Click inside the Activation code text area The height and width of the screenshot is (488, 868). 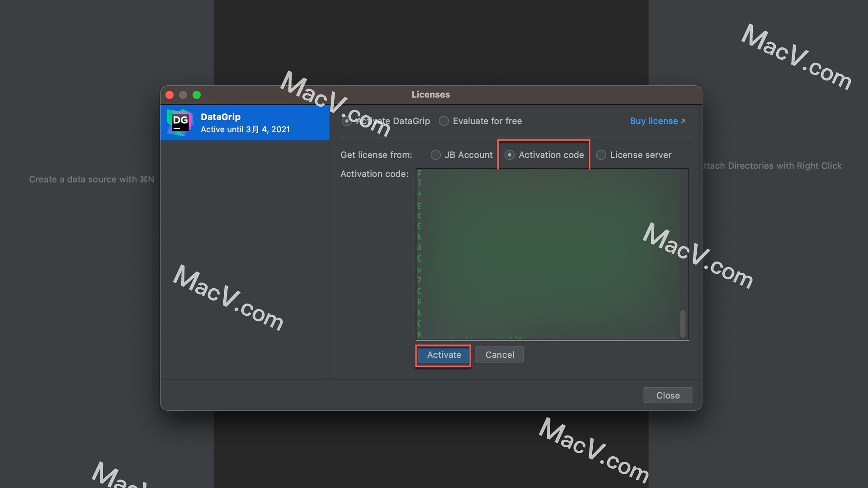click(552, 254)
